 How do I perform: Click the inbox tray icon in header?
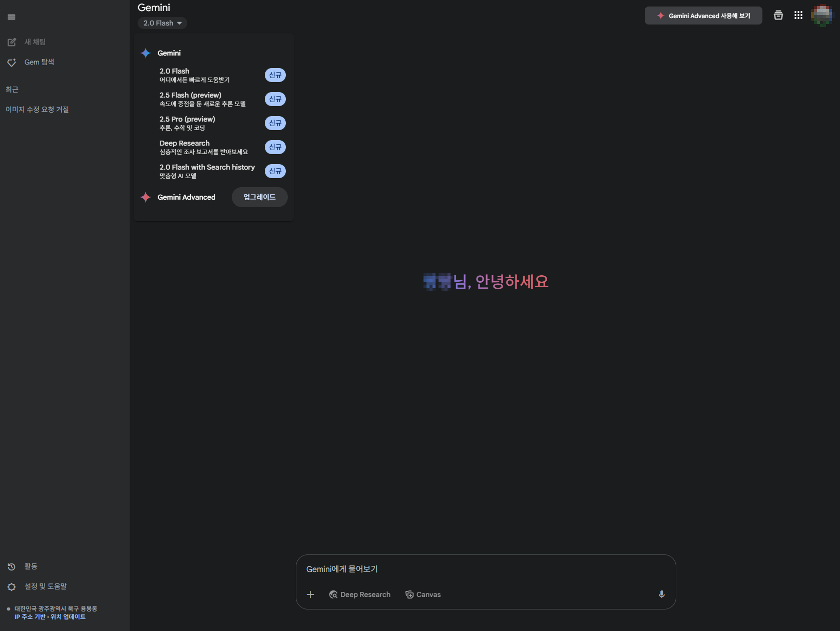tap(778, 16)
